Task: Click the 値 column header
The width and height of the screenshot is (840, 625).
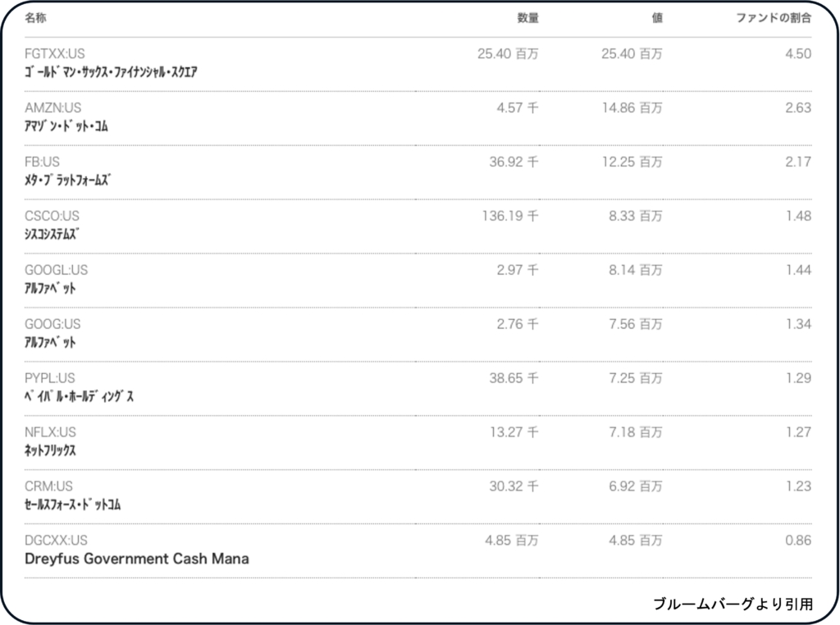Action: [x=656, y=17]
